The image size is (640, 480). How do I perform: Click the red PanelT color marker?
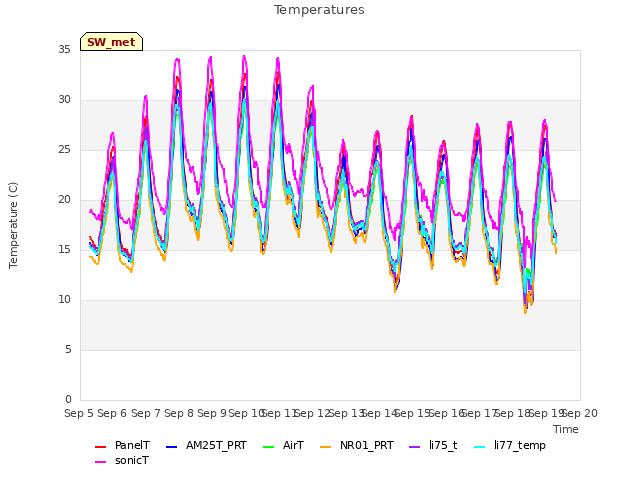coord(100,447)
